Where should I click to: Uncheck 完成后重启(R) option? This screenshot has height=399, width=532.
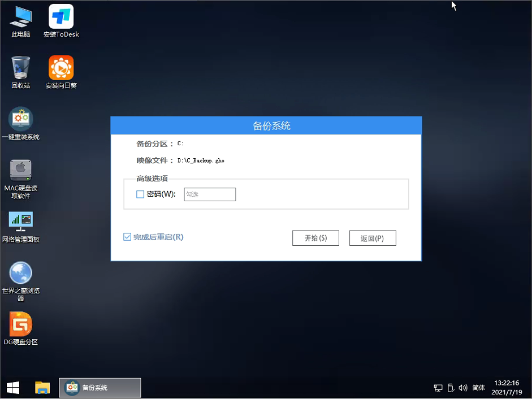[127, 237]
